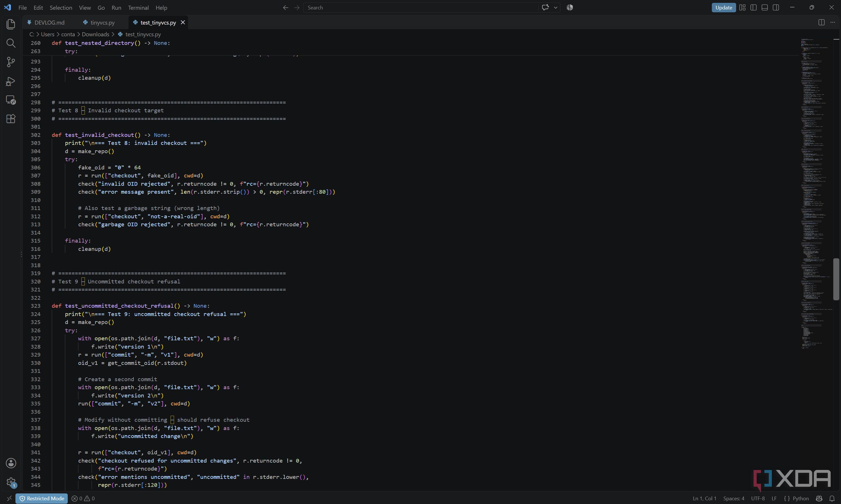The image size is (841, 504).
Task: Open the Explorer view in activity bar
Action: pos(11,24)
